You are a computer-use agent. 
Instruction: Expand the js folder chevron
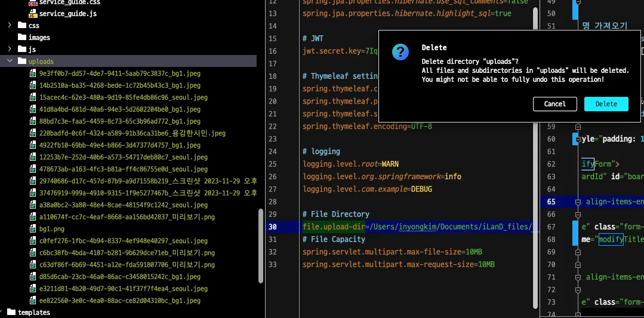(10, 49)
